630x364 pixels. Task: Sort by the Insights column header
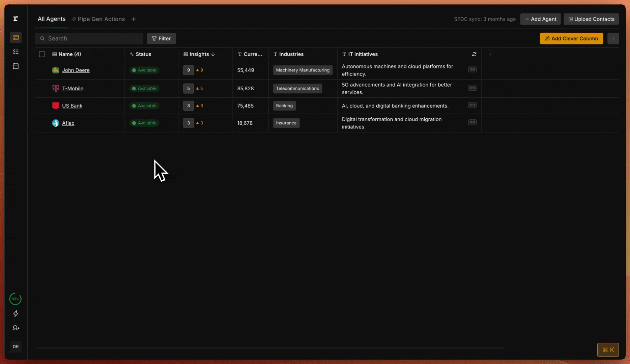[x=199, y=54]
